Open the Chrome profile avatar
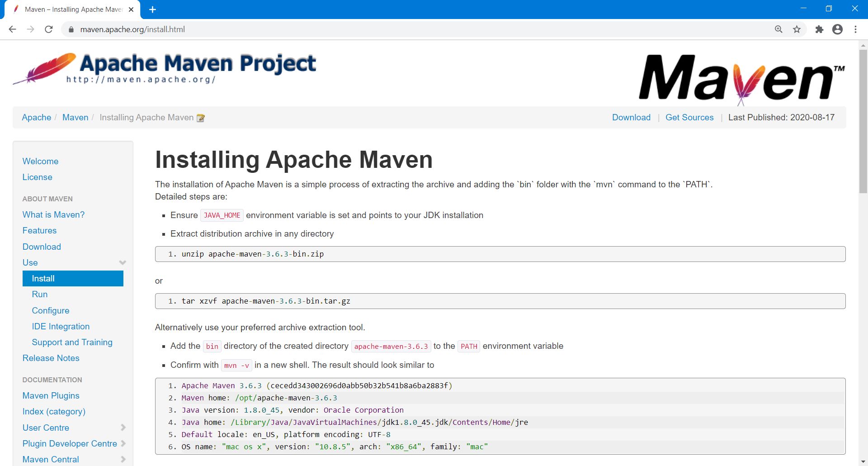The width and height of the screenshot is (868, 466). coord(837,29)
